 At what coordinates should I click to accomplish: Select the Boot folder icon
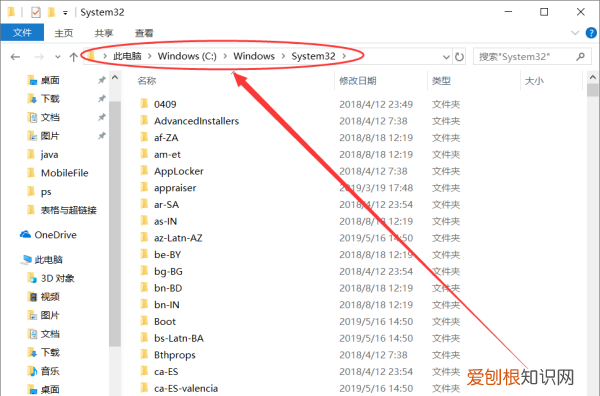(144, 321)
